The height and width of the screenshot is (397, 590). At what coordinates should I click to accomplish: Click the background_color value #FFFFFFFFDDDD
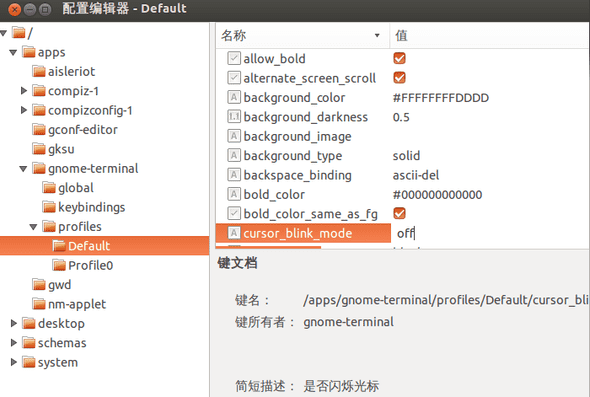[x=441, y=98]
